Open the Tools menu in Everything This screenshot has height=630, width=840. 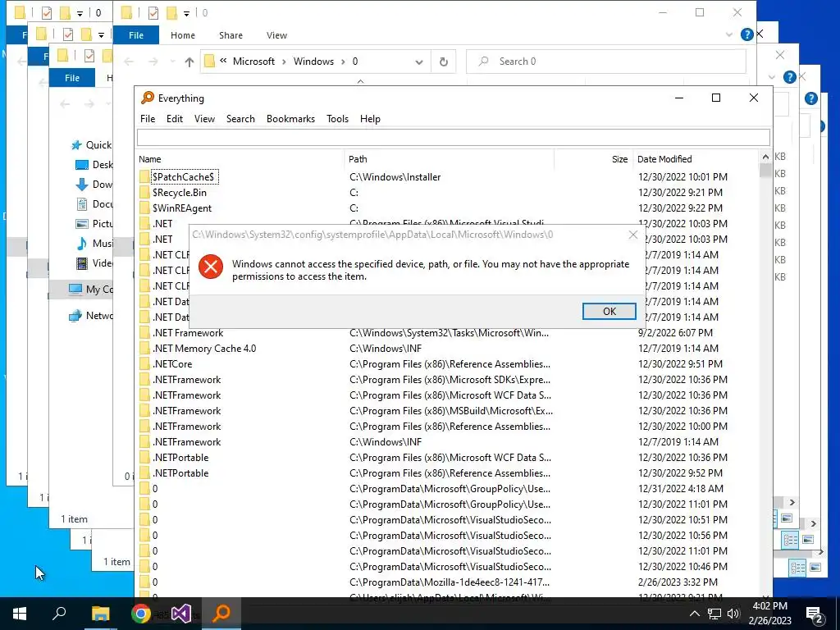tap(337, 119)
